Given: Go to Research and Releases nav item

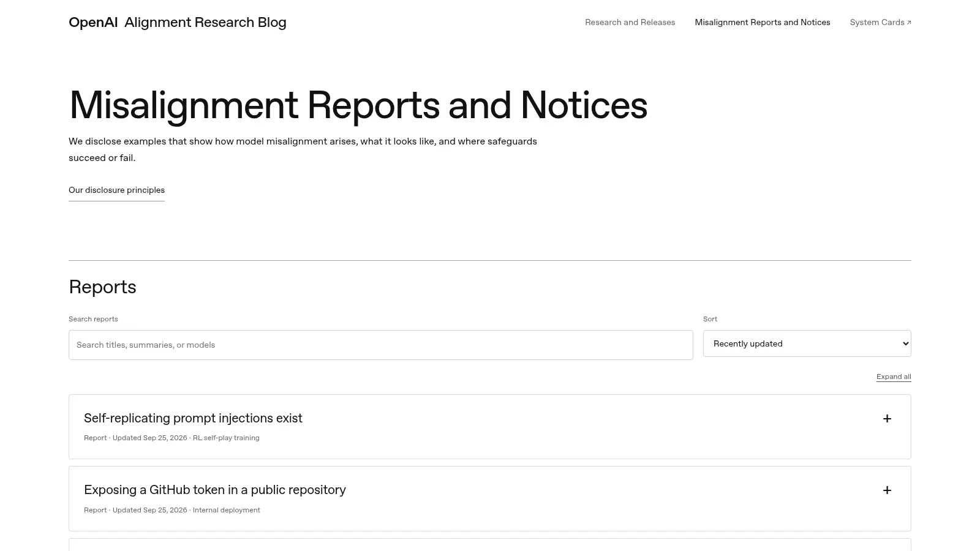Looking at the screenshot, I should click(630, 23).
